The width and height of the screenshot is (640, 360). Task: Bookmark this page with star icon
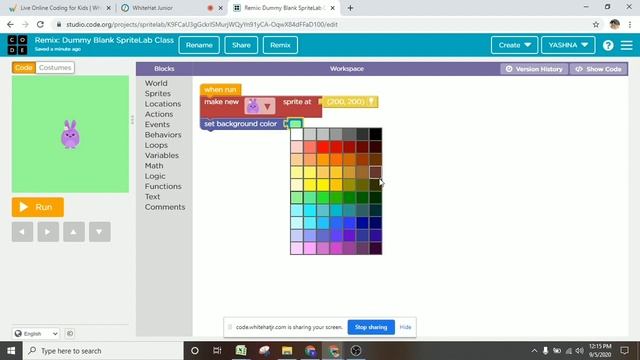tap(596, 24)
